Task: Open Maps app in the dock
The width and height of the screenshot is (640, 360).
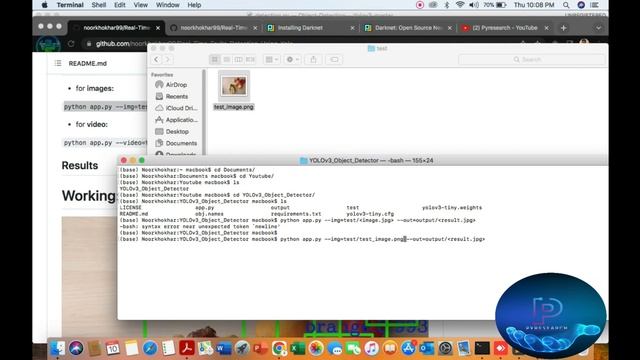Action: (x=205, y=348)
